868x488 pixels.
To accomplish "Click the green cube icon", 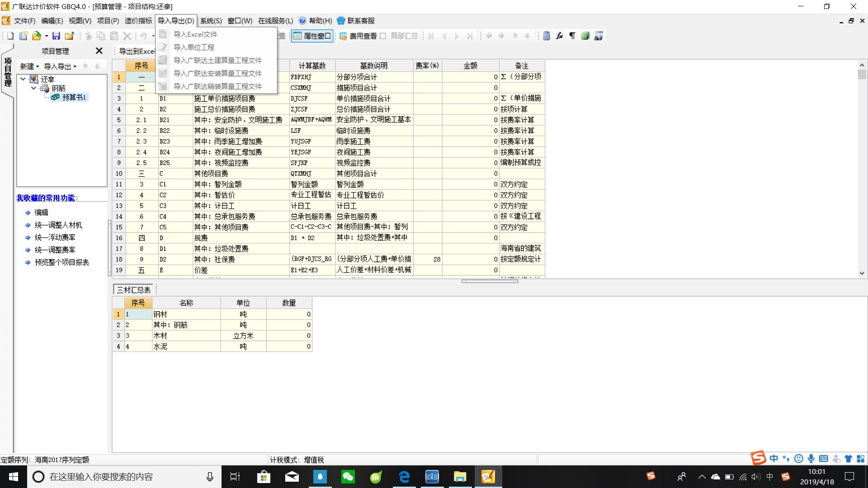I will point(585,36).
